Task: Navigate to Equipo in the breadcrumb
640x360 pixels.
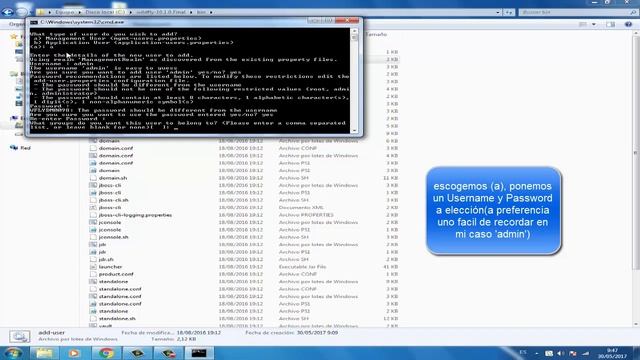Action: click(65, 12)
